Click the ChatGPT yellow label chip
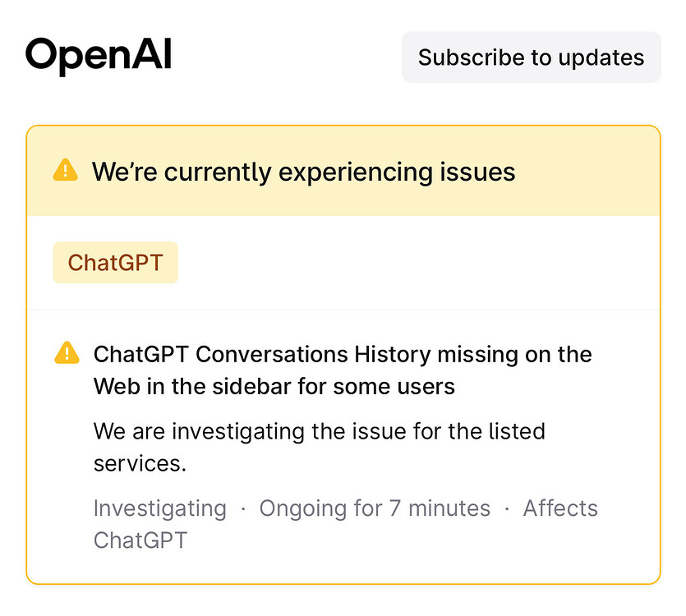The height and width of the screenshot is (616, 686). click(115, 262)
